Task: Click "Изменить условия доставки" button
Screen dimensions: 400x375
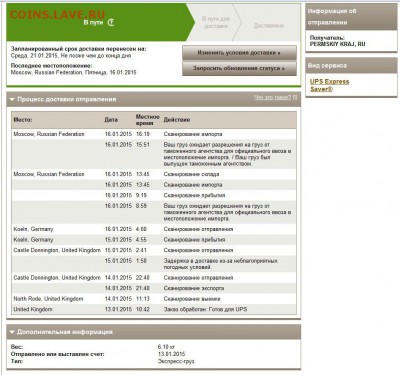Action: click(239, 53)
